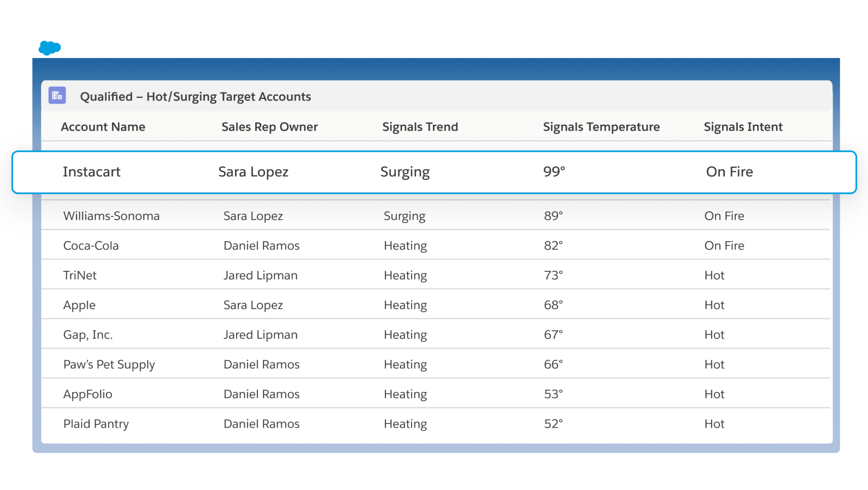The image size is (868, 490).
Task: Select Jared Lipman in the TriNet row
Action: [x=261, y=276]
